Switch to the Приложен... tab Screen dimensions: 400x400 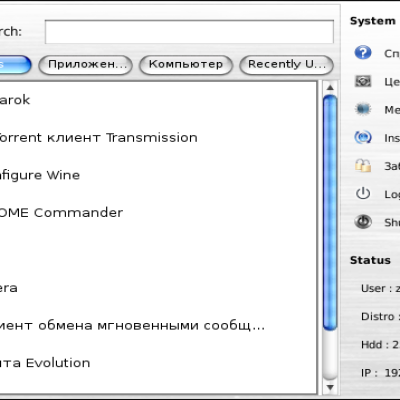coord(86,65)
